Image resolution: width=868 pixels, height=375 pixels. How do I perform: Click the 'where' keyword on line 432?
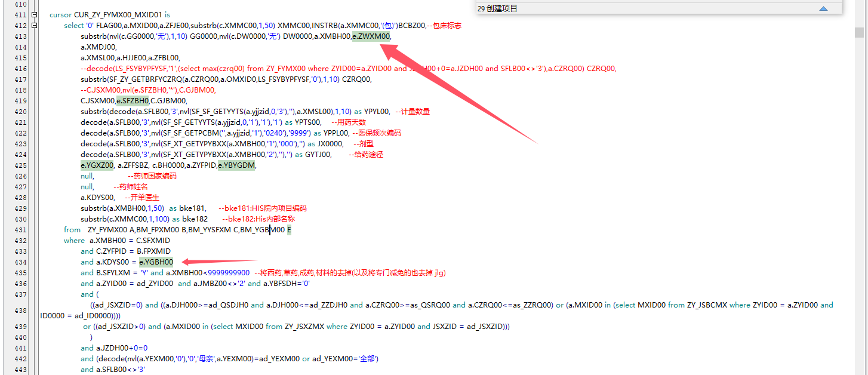75,241
